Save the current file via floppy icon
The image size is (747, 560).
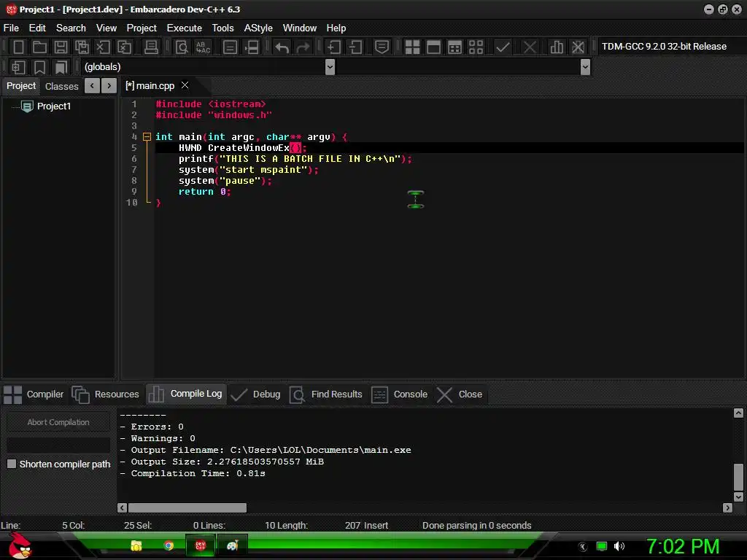[x=61, y=47]
